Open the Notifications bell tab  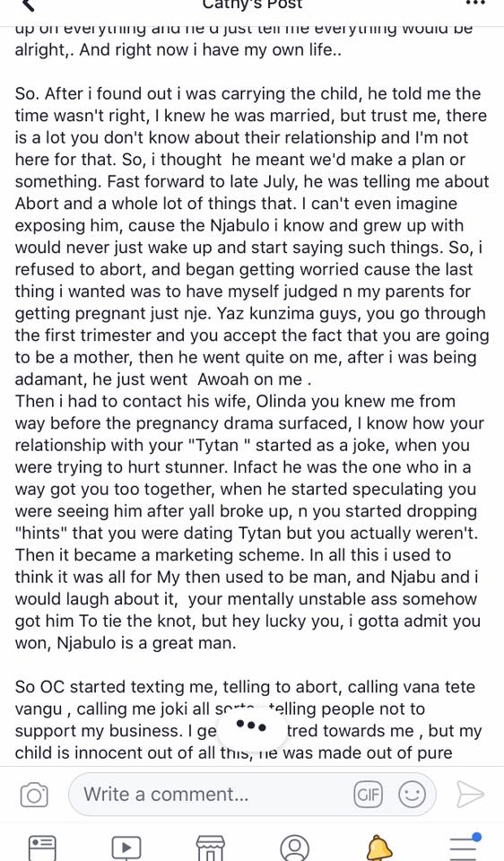(378, 848)
